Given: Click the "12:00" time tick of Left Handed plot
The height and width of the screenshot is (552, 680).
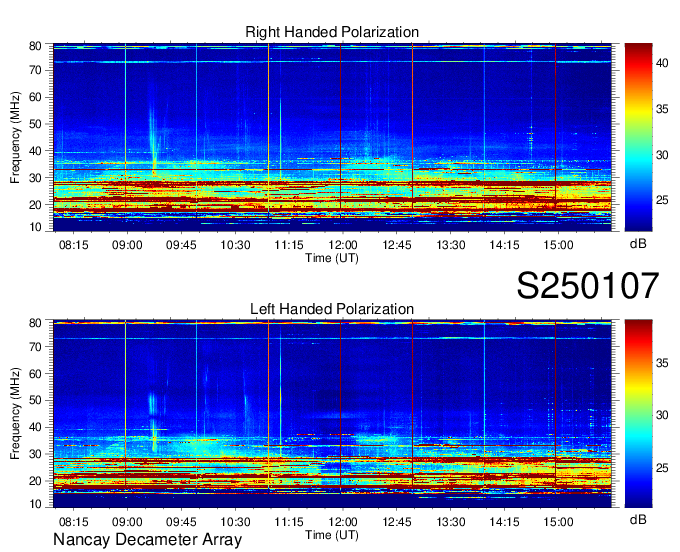Looking at the screenshot, I should point(343,522).
